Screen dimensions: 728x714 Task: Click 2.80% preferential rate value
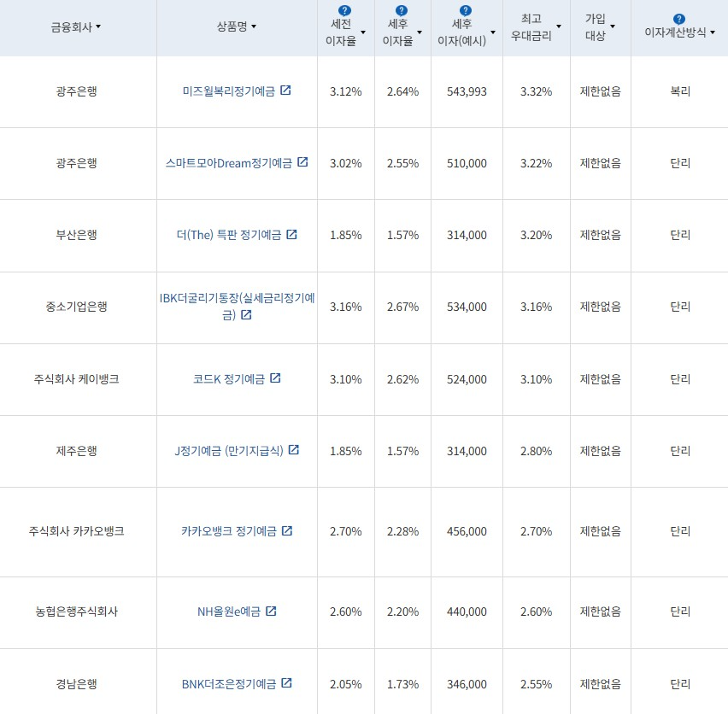point(537,451)
